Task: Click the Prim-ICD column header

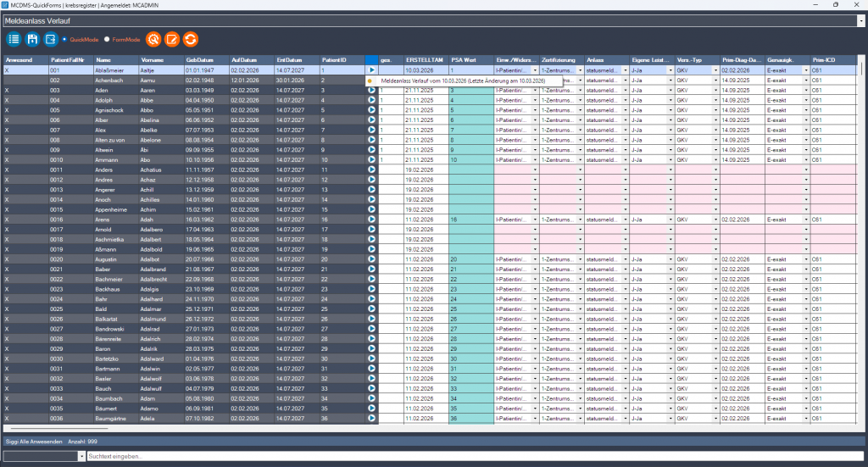Action: tap(824, 60)
